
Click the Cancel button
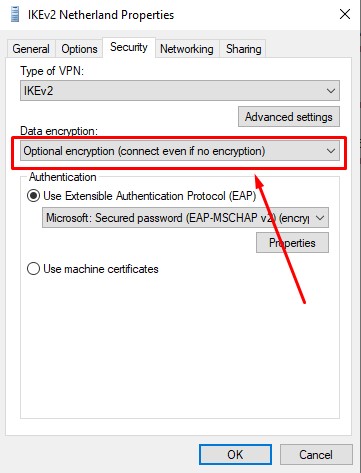click(x=316, y=454)
